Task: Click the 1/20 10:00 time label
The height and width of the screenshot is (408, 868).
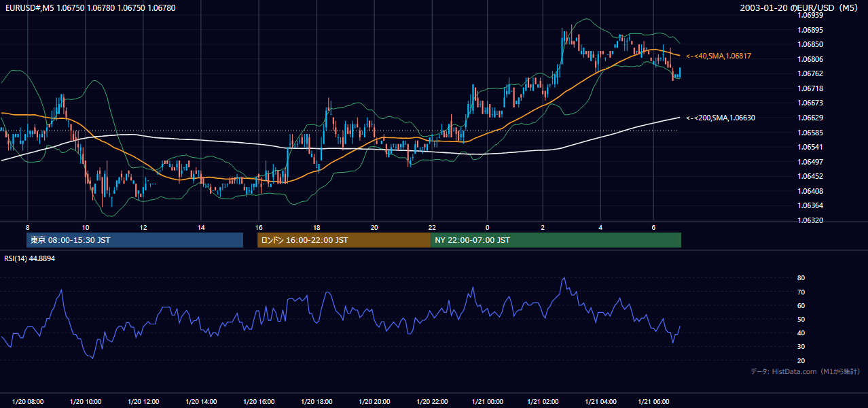Action: pyautogui.click(x=86, y=402)
